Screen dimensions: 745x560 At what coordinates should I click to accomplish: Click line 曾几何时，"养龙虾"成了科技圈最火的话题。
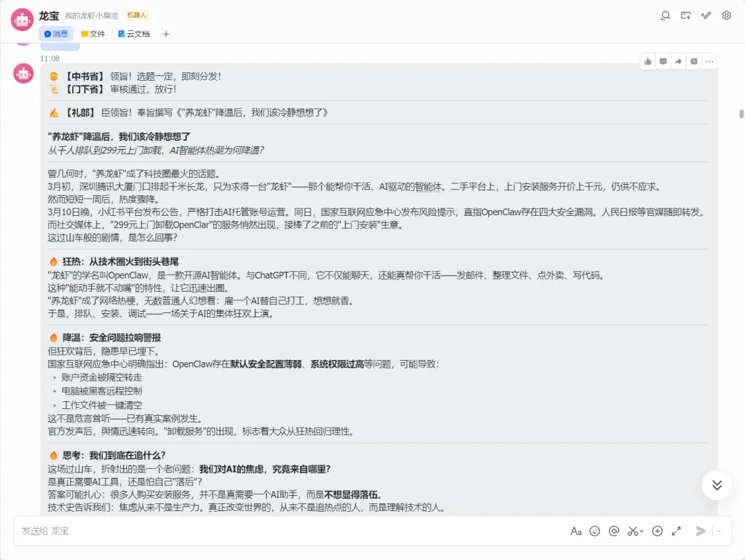(x=134, y=174)
